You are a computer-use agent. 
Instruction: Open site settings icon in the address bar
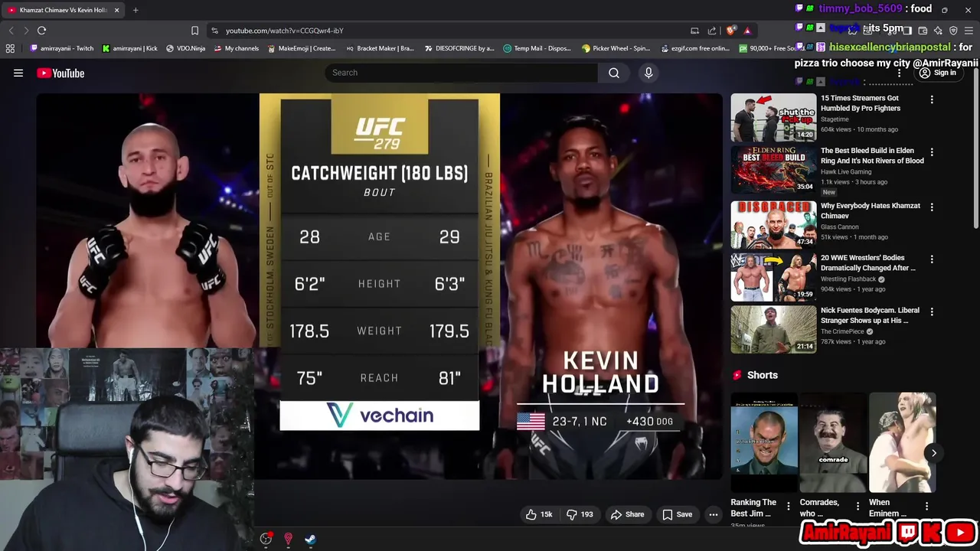(214, 31)
